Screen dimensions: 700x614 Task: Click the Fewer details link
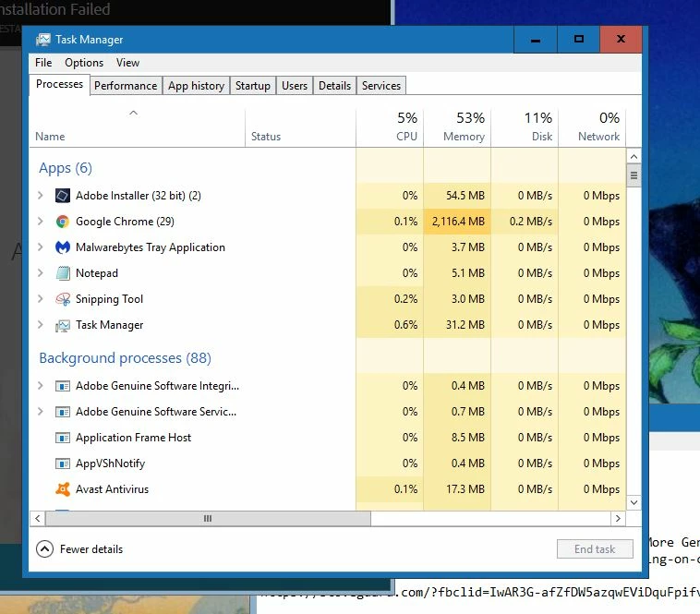[x=91, y=549]
